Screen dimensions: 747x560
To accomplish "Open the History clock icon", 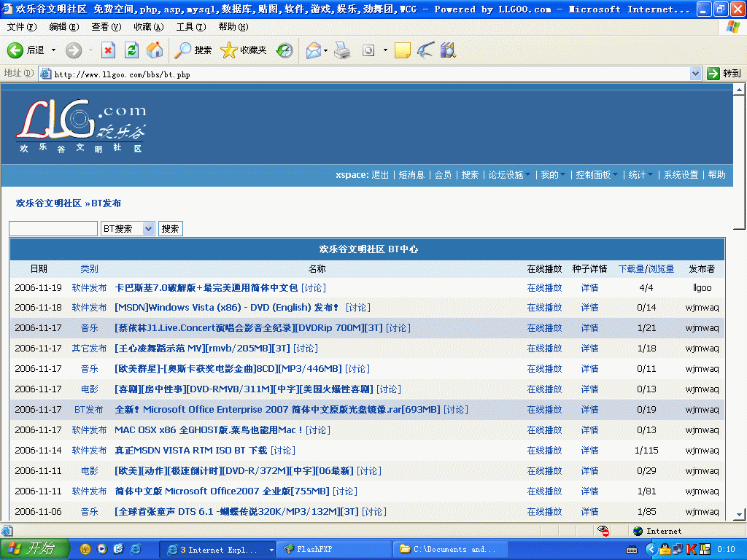I will pyautogui.click(x=285, y=50).
